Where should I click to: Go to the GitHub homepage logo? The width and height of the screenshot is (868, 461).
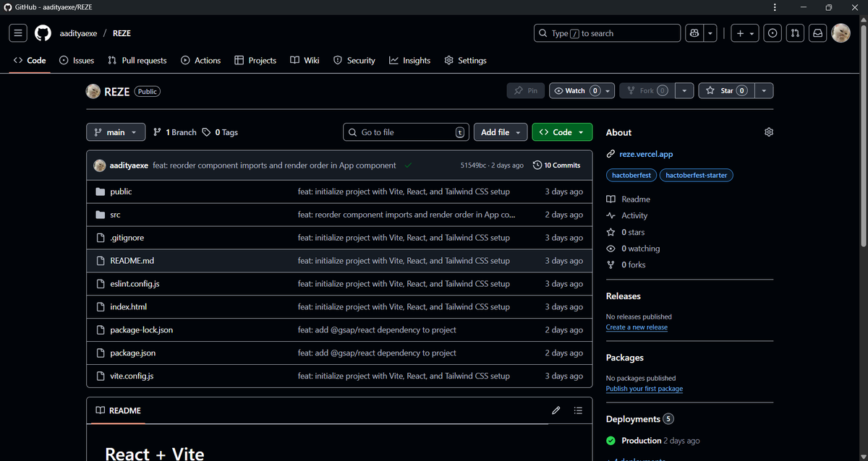43,33
